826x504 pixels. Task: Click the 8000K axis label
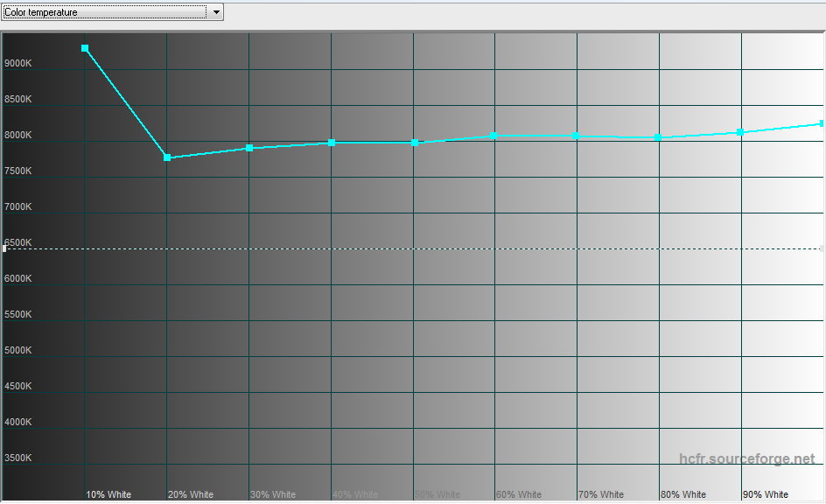point(17,135)
